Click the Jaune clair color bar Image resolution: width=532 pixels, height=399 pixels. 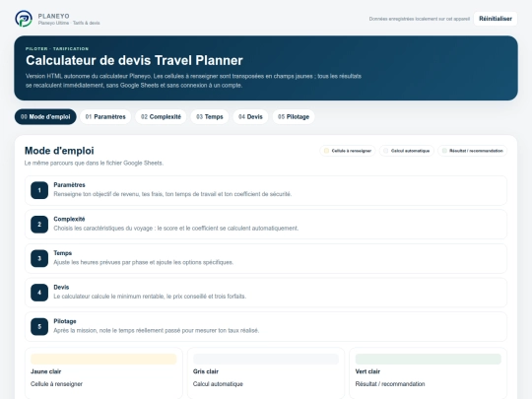(x=103, y=359)
